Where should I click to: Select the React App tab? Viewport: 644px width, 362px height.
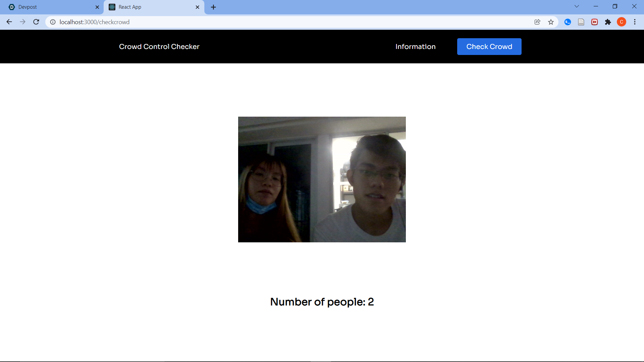coord(151,7)
